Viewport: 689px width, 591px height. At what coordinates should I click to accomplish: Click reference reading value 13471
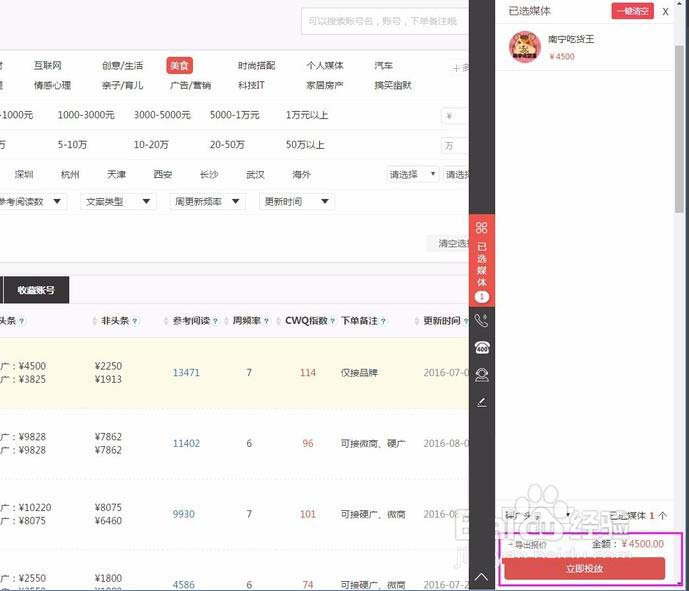click(x=186, y=373)
